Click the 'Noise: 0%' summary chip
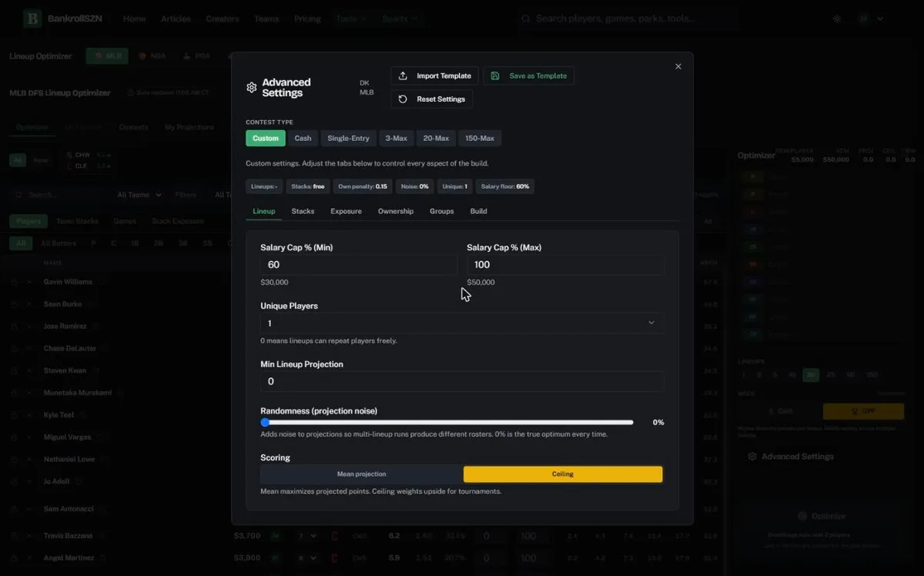Screen dimensions: 924x576 coord(415,186)
